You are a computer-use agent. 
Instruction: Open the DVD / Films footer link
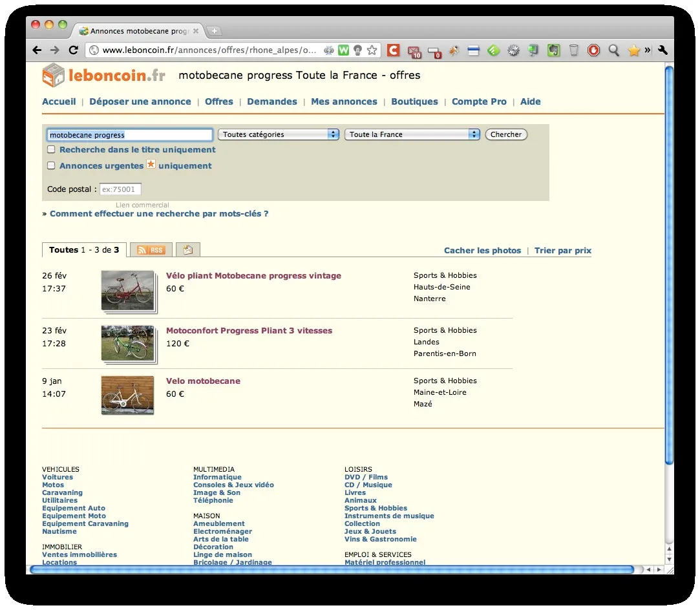[366, 477]
